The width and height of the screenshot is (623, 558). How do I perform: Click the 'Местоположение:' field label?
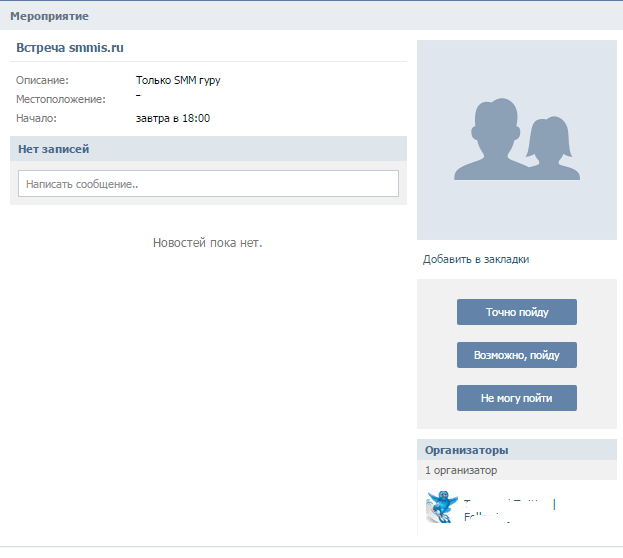click(x=61, y=99)
